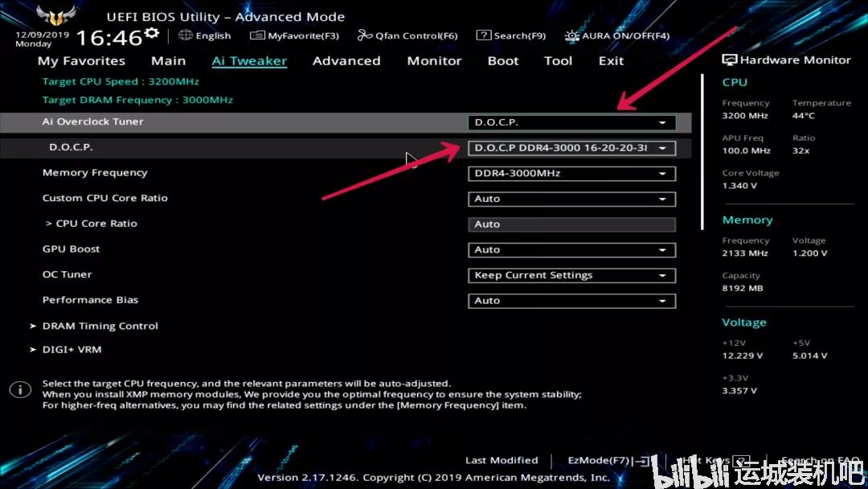Switch to Advanced tab

(346, 61)
